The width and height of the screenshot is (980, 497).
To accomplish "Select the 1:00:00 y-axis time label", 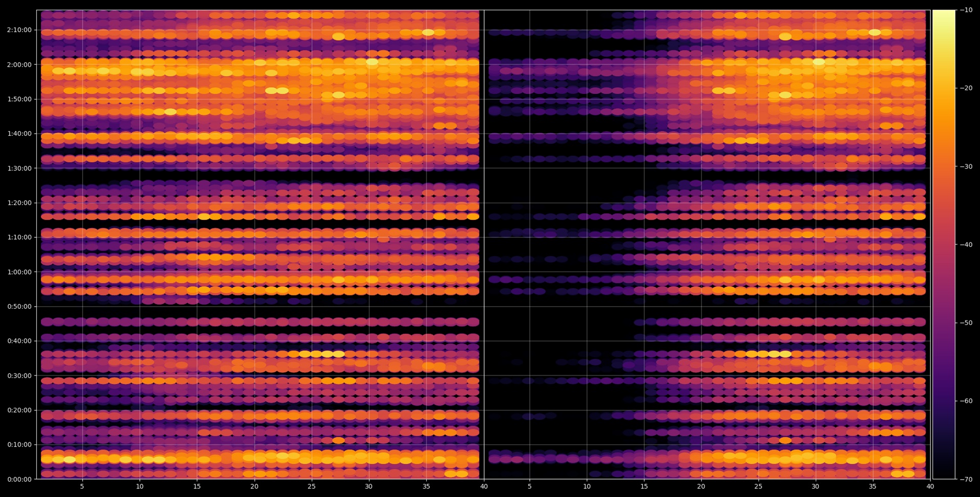I will coord(19,272).
